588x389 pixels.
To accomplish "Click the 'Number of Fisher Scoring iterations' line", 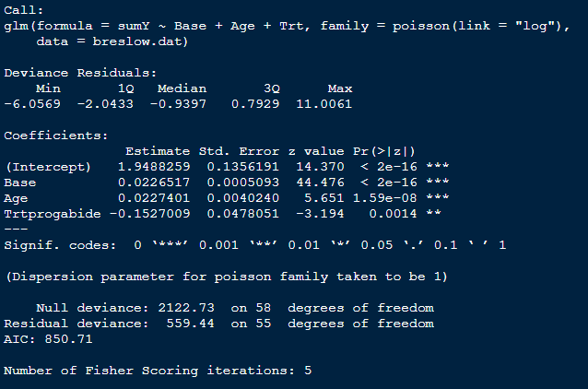I will 158,371.
